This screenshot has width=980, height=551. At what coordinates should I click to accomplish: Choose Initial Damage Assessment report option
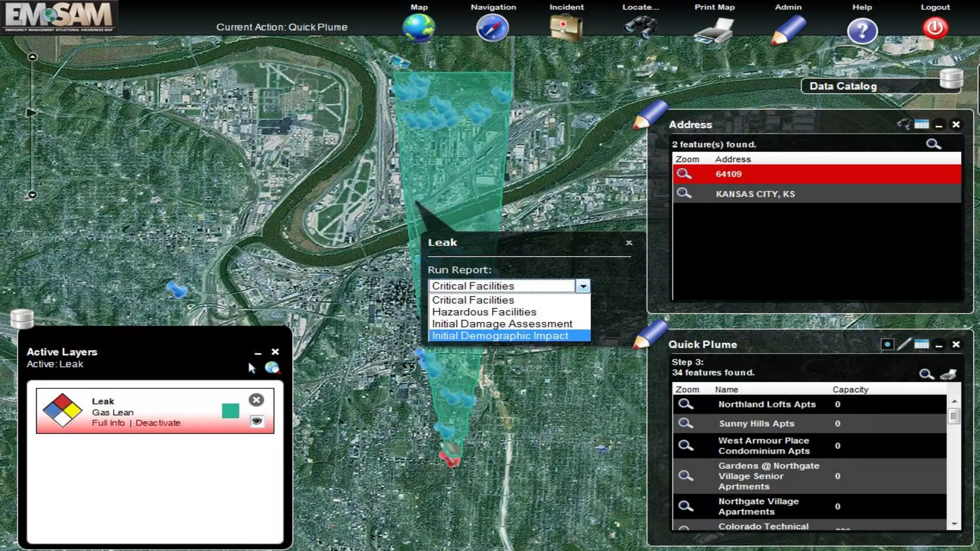(501, 324)
